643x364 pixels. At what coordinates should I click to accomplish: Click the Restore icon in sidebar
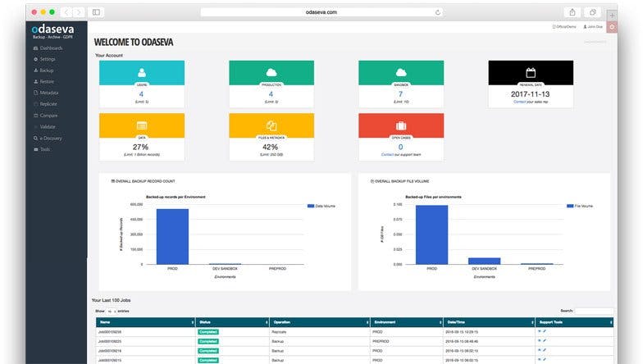36,82
